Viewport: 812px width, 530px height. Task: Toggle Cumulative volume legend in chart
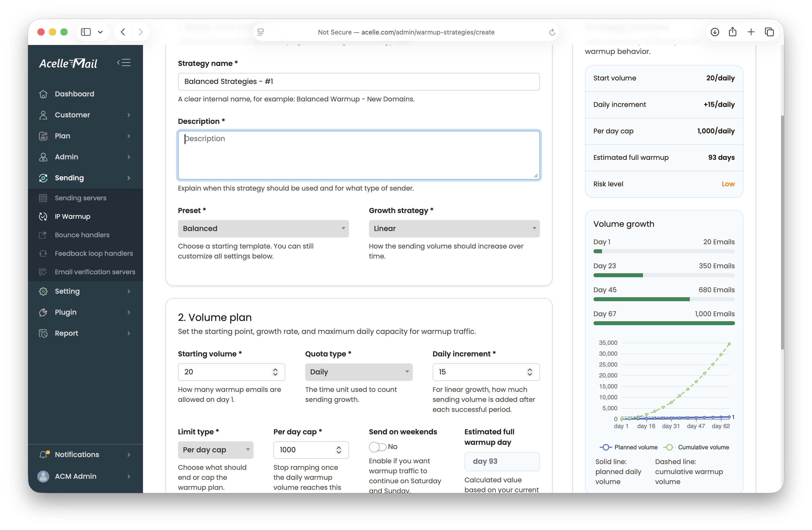(x=696, y=447)
